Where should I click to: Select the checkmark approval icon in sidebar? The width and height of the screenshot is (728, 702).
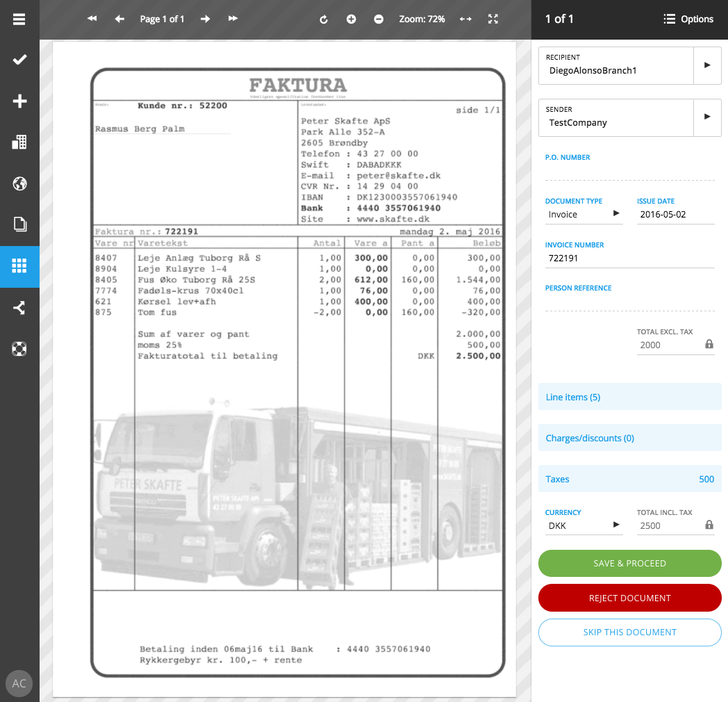point(19,60)
